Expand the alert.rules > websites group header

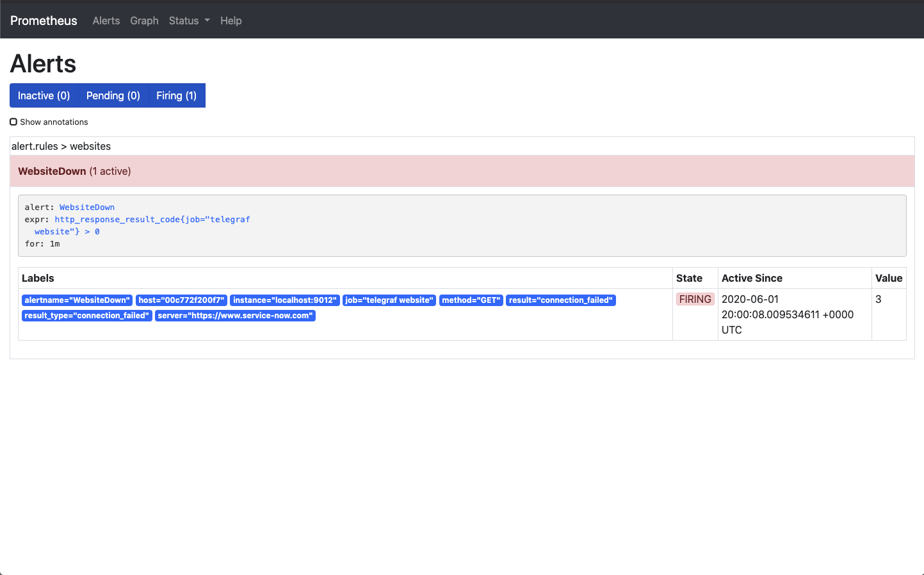[61, 146]
